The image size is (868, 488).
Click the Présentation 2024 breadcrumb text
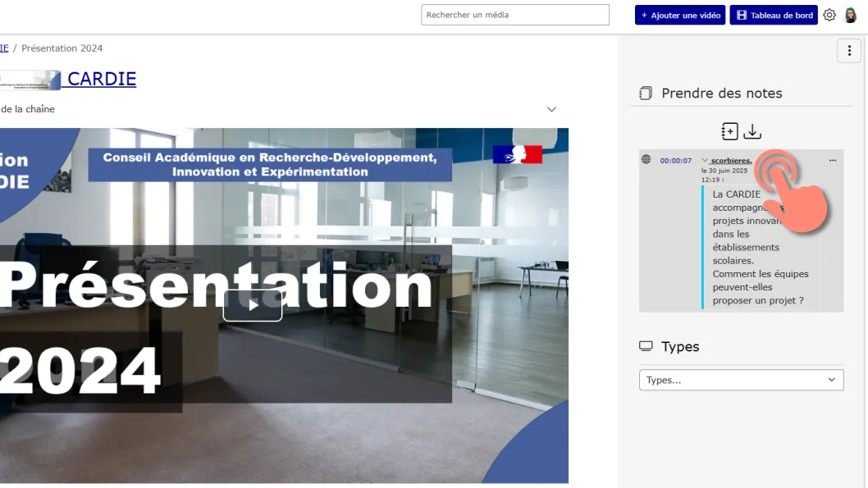pyautogui.click(x=62, y=48)
